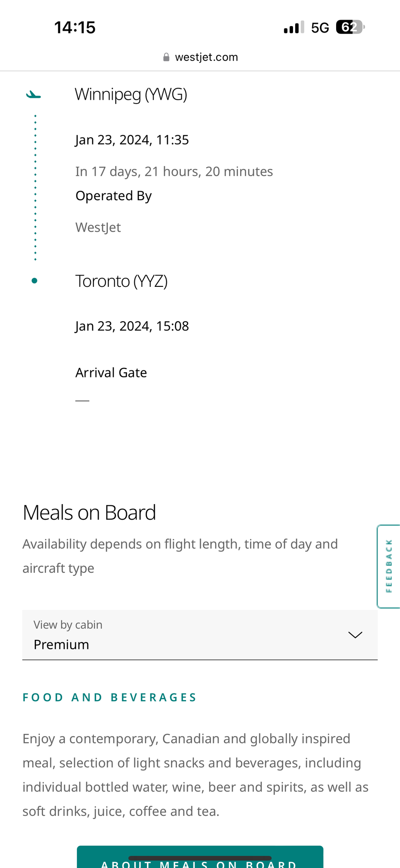400x868 pixels.
Task: Tap the Food and Beverages section label
Action: [x=110, y=697]
